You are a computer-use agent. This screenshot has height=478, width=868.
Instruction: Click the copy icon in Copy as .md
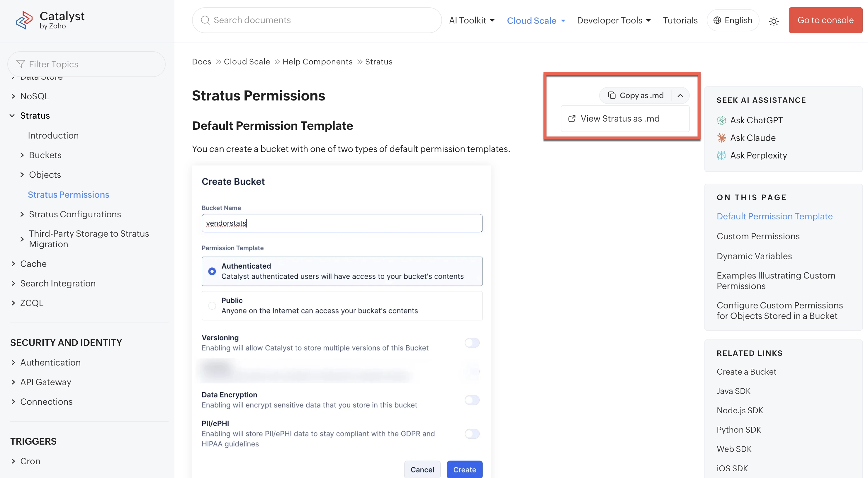611,95
